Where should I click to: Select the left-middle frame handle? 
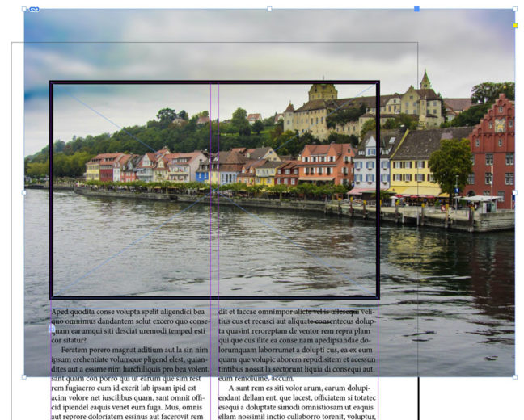[24, 193]
